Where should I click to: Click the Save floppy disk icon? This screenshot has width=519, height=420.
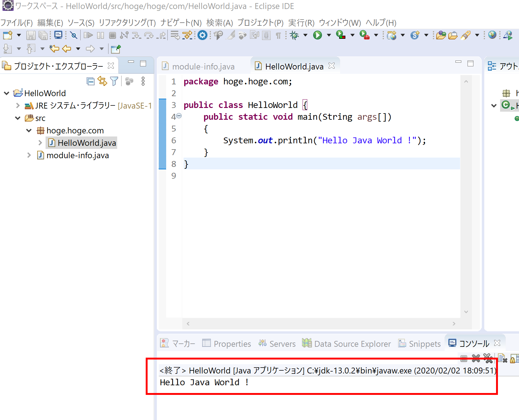coord(31,35)
